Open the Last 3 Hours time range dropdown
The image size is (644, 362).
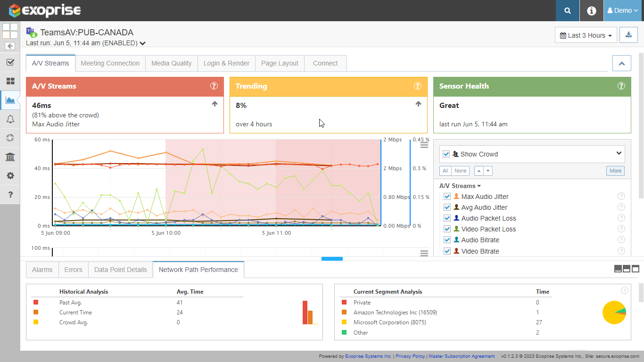(x=586, y=35)
